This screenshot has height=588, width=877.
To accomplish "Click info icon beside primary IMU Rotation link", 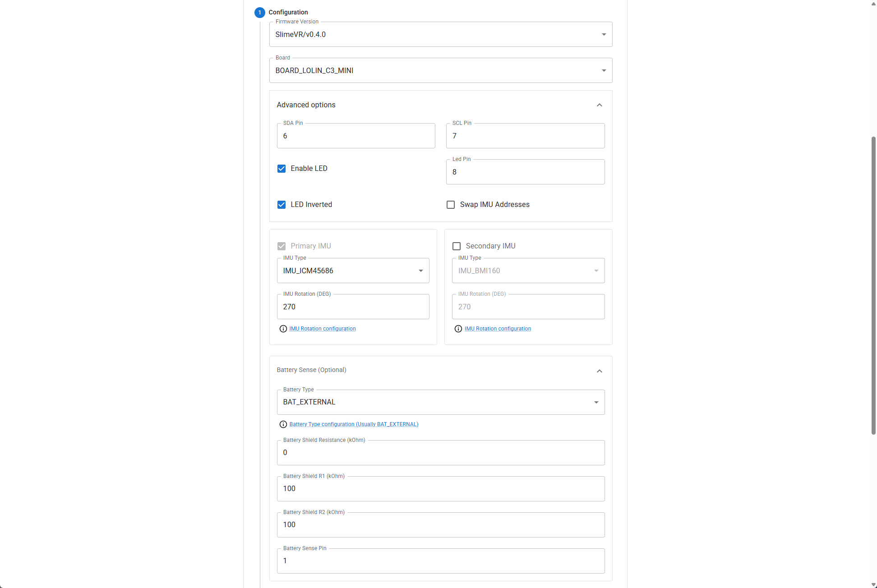I will point(283,329).
